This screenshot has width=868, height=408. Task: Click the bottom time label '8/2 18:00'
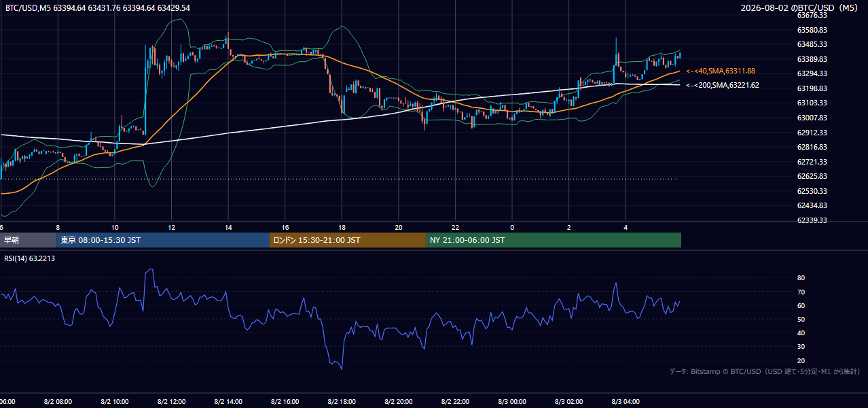(x=342, y=402)
